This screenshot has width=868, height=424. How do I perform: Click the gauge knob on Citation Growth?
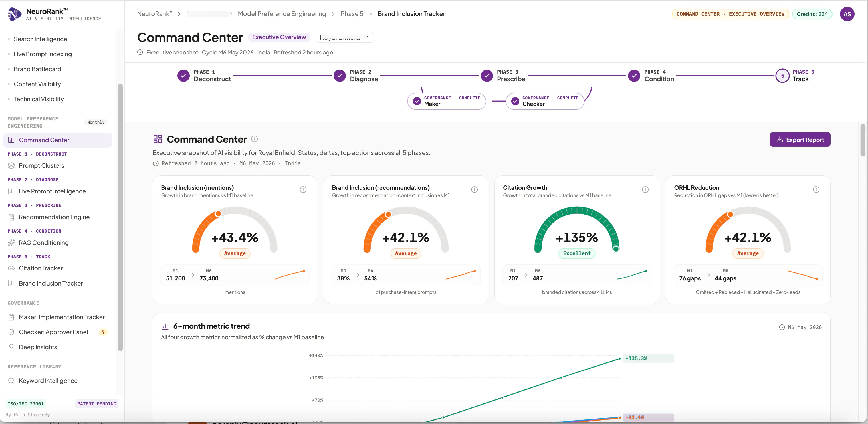point(616,249)
